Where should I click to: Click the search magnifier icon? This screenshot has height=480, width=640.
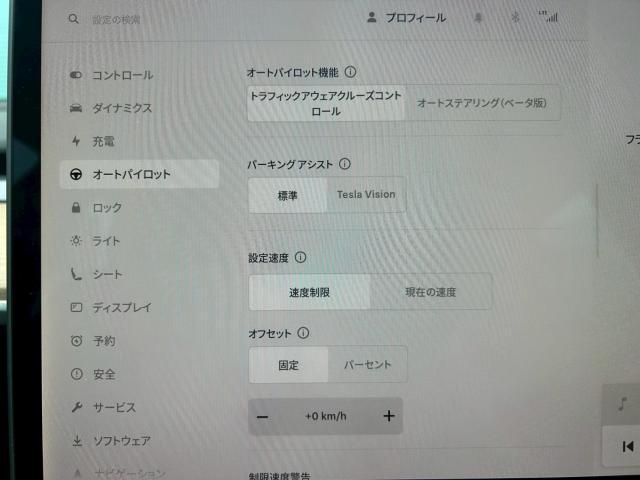(73, 19)
